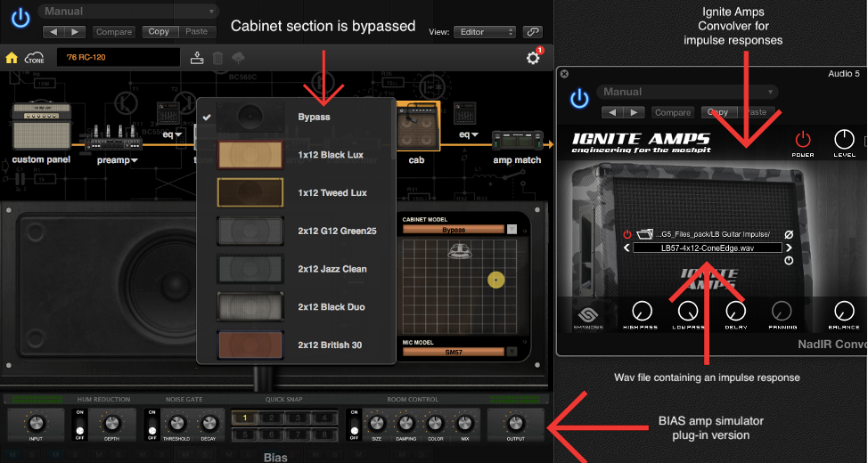Click the yellow home icon in BIAS

(x=12, y=58)
